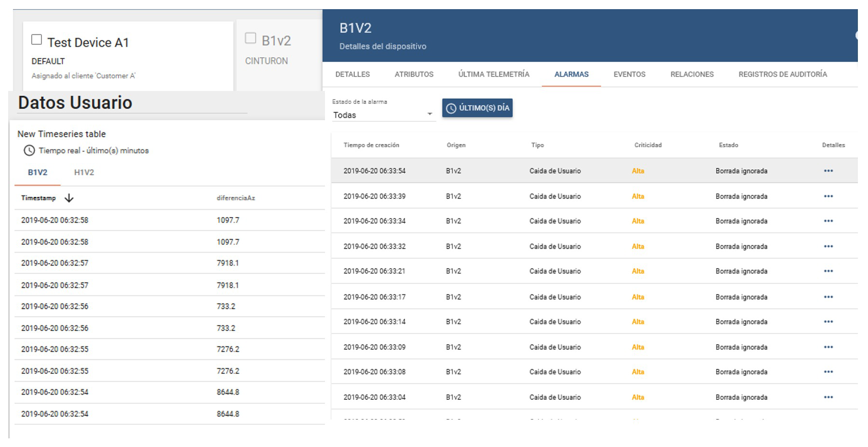Open details dots for 06:33:39 alarm
Viewport: 868px width, 447px height.
828,196
